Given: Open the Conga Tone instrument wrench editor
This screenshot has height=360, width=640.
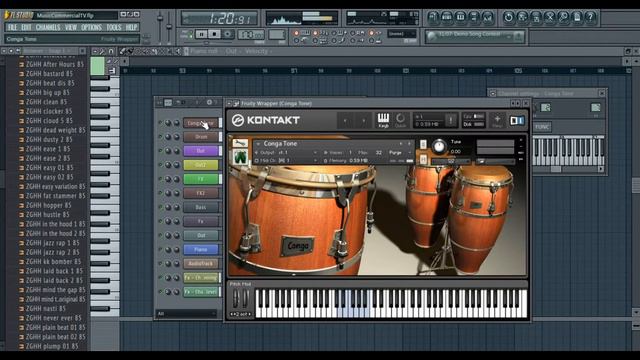Looking at the screenshot, I should 240,143.
